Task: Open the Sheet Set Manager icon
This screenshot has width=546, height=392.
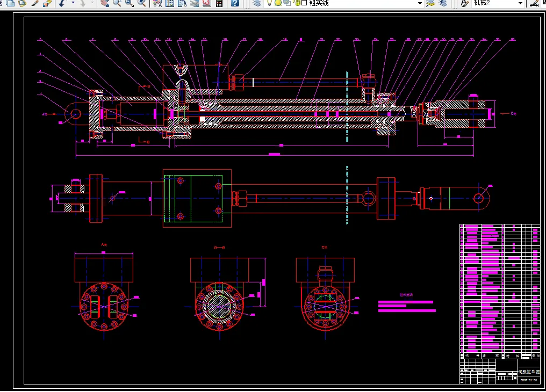Action: [195, 3]
